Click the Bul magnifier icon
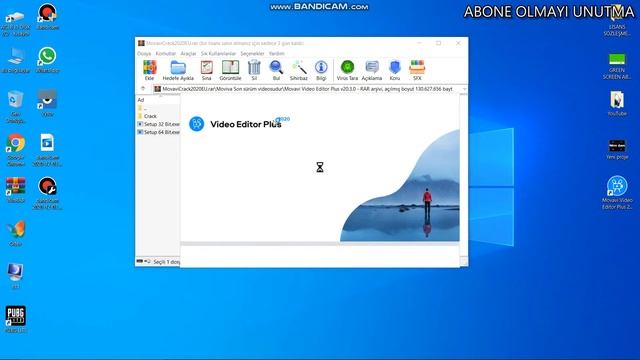Screen dimensions: 640x360 (x=276, y=70)
